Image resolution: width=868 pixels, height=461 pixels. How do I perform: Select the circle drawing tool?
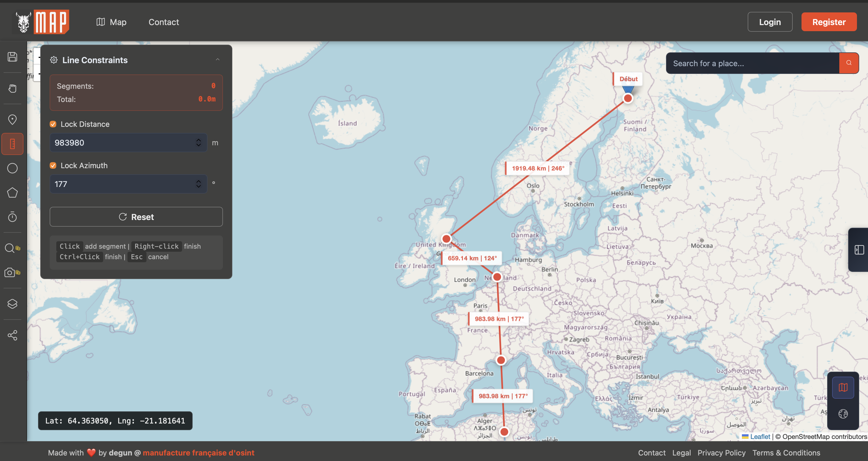click(12, 168)
